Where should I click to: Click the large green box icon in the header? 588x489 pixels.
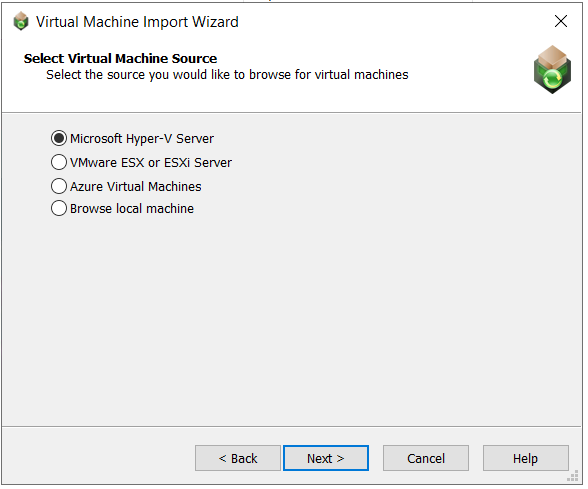[x=552, y=70]
